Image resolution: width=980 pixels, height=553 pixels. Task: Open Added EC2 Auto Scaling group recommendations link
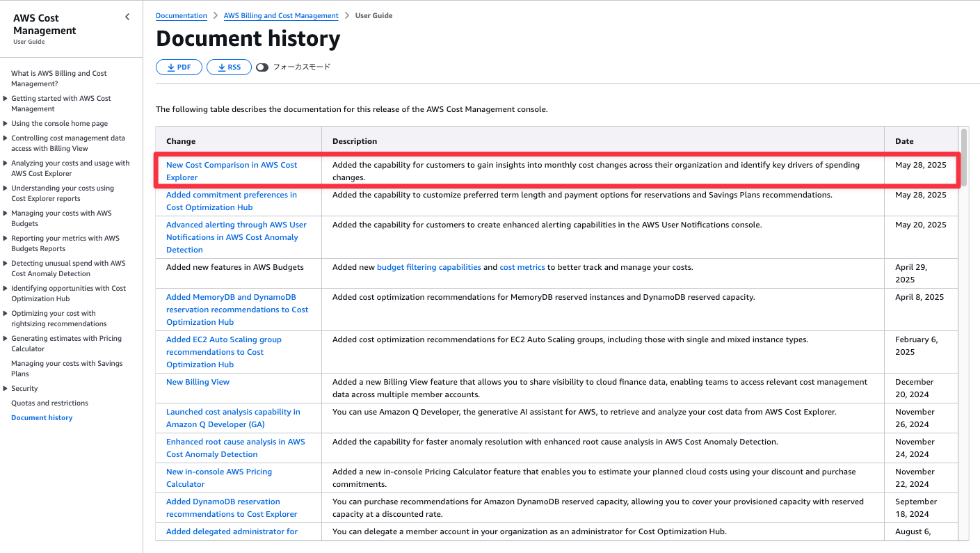(x=224, y=352)
